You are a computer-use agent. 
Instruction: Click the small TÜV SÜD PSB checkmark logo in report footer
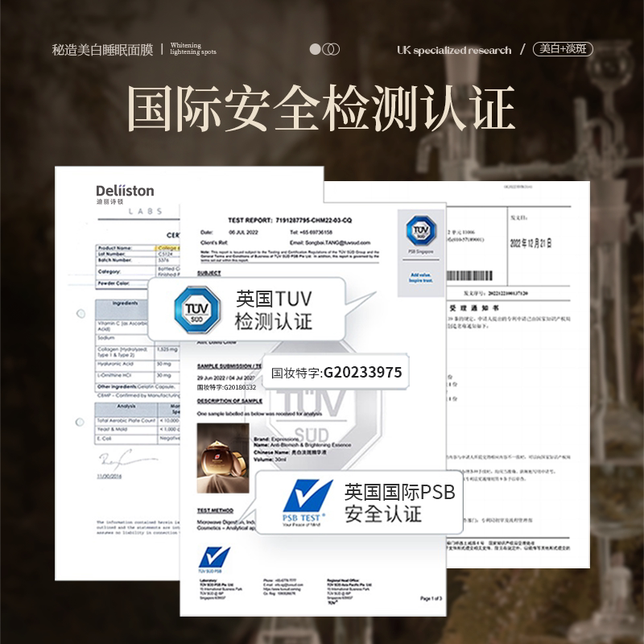click(x=214, y=559)
